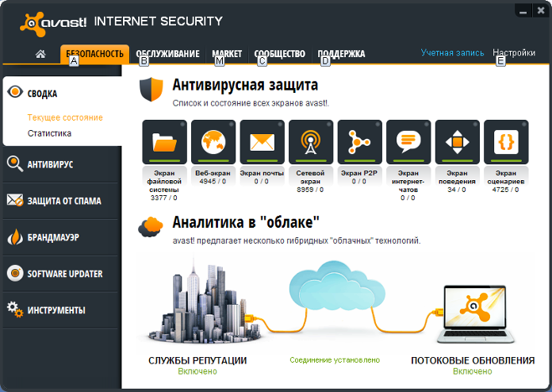Viewport: 552px width, 392px height.
Task: Open the ПОДДЕРЖКА tab
Action: click(341, 54)
